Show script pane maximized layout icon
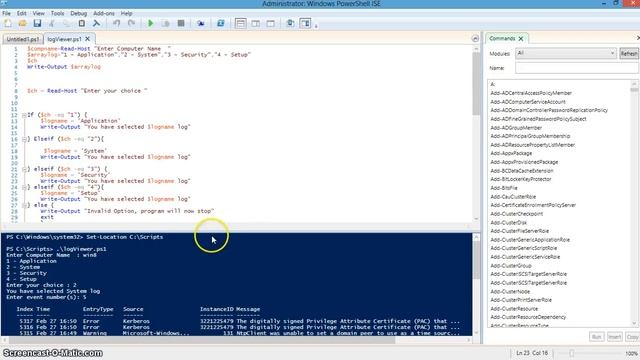Viewport: 640px width, 360px height. point(270,23)
